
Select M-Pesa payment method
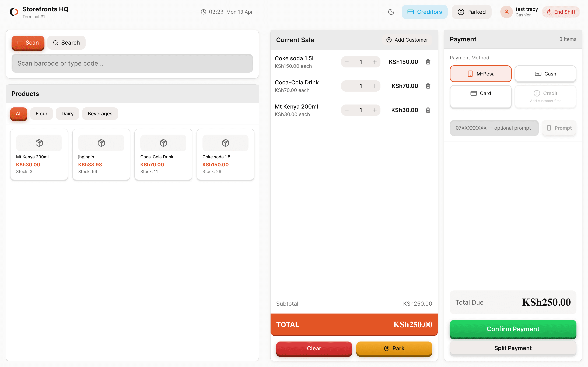click(x=480, y=74)
